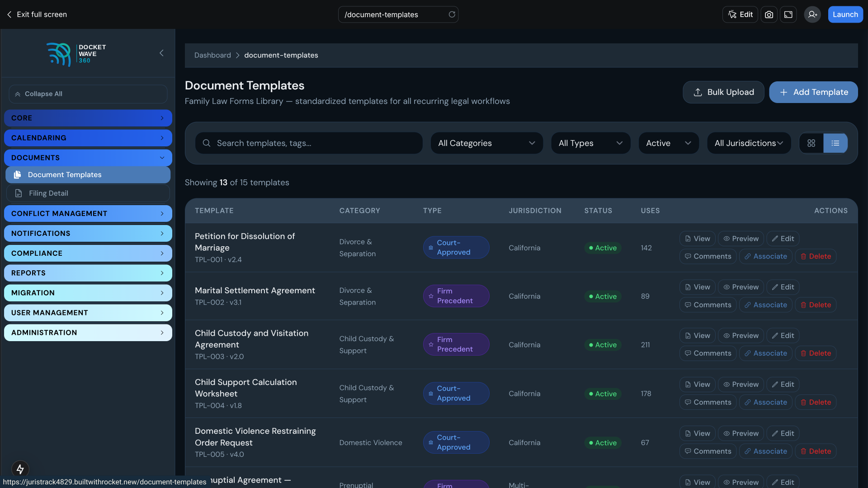Viewport: 868px width, 488px height.
Task: Preview the Child Custody and Visitation Agreement
Action: tap(741, 335)
